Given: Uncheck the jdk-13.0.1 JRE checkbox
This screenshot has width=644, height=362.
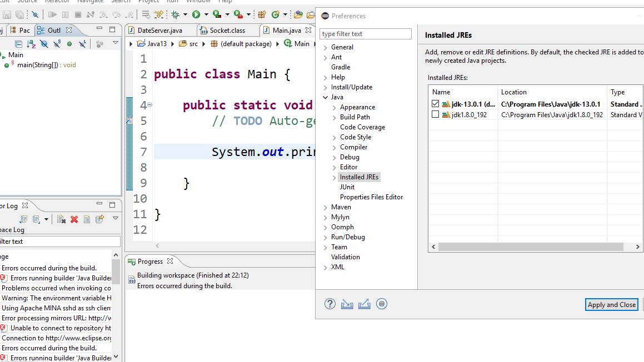Looking at the screenshot, I should pos(436,104).
